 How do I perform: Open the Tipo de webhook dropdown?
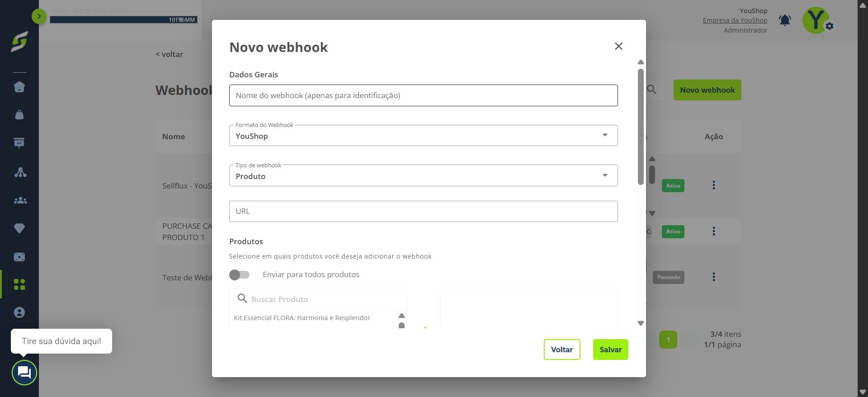423,175
